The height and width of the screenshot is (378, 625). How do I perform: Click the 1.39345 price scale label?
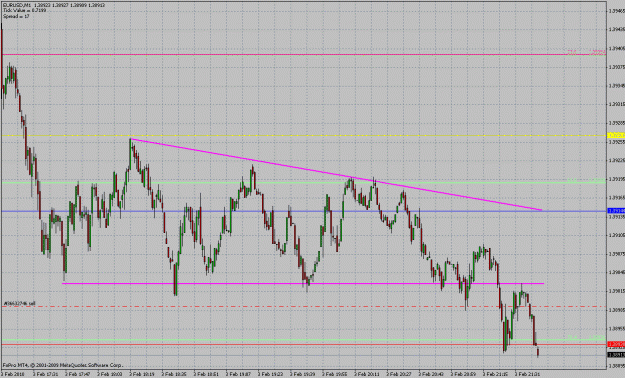(616, 86)
